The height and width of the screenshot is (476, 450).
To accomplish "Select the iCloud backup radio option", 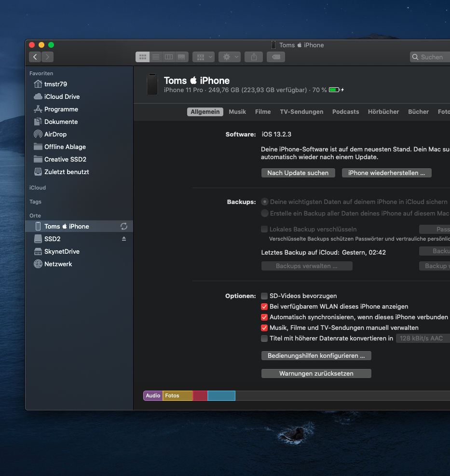I will [x=265, y=202].
